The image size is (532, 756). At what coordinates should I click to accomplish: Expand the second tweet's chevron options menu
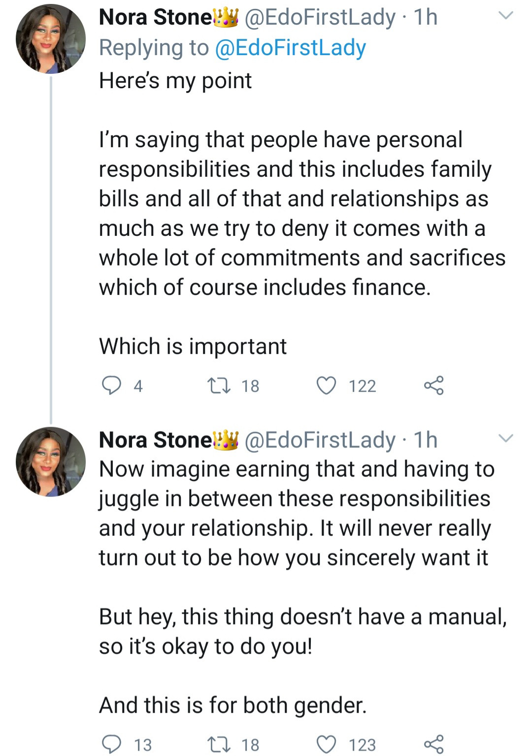tap(506, 438)
